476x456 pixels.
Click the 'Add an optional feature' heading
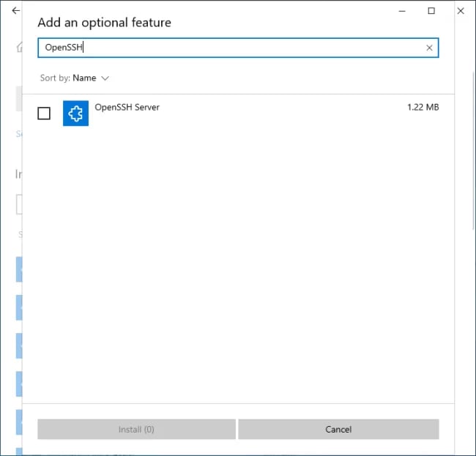(105, 23)
